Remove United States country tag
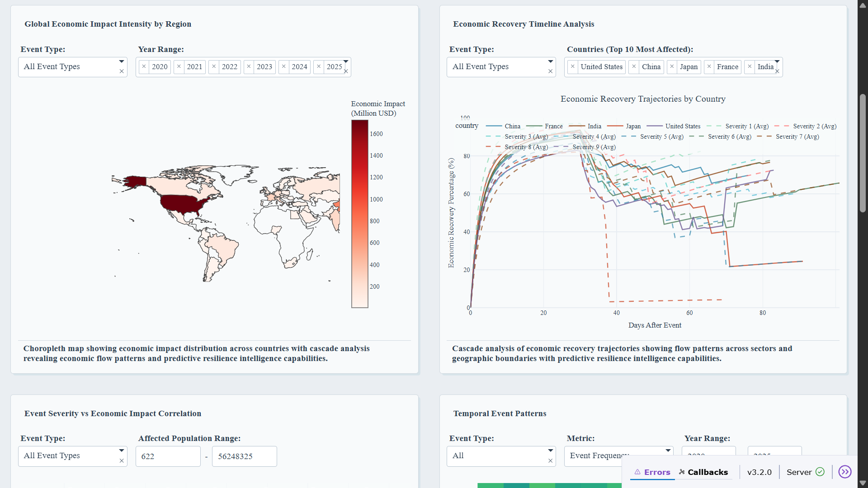Image resolution: width=868 pixels, height=488 pixels. [x=573, y=66]
